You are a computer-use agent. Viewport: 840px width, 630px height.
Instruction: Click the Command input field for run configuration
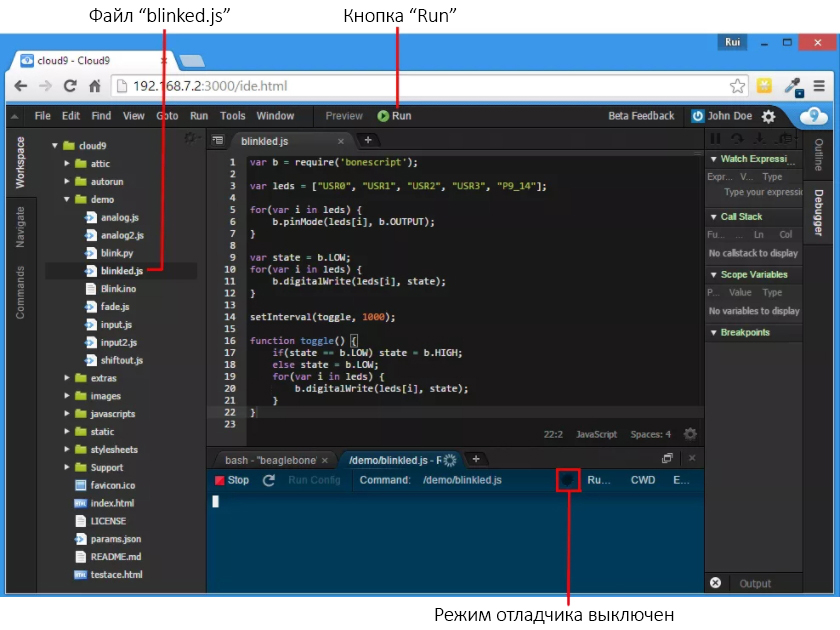(480, 481)
